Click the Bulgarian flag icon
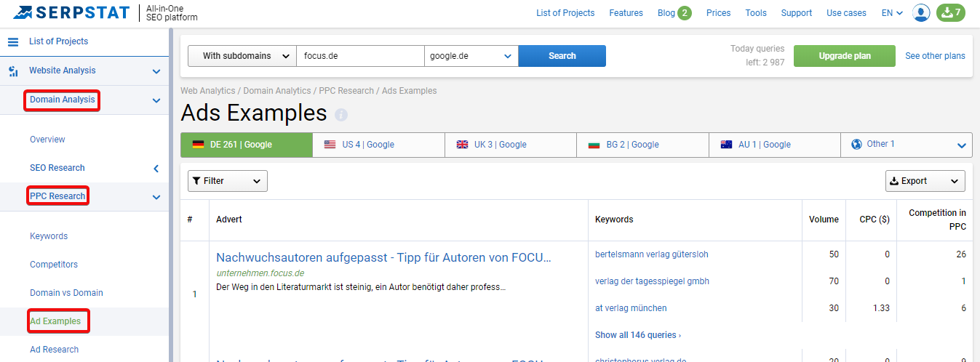 [x=594, y=145]
